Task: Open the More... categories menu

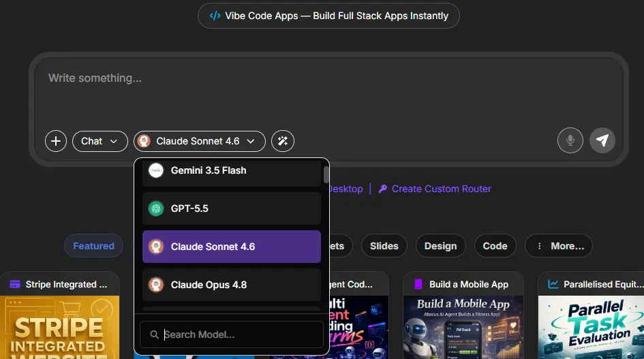Action: tap(559, 246)
